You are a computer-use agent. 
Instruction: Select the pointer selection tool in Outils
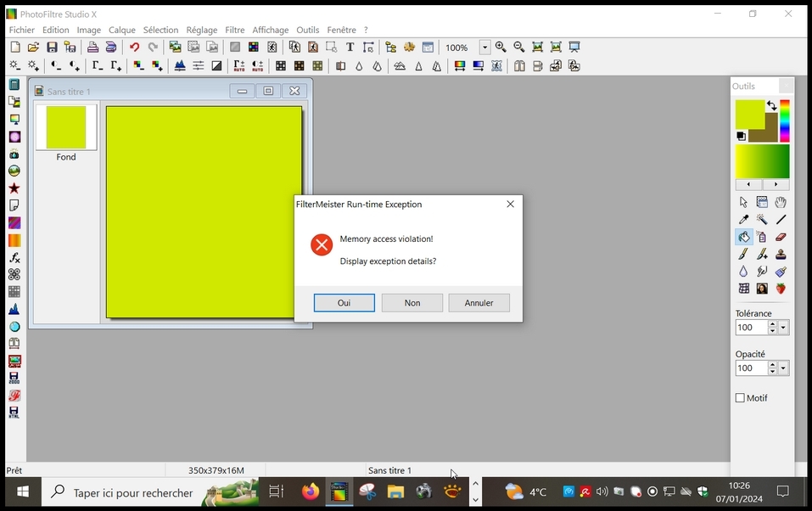(743, 202)
